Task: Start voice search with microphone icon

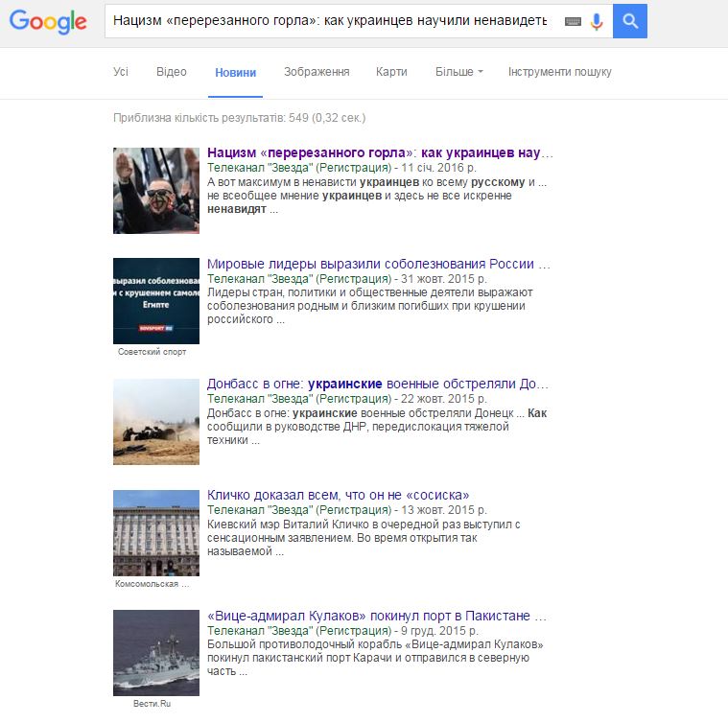Action: click(597, 21)
